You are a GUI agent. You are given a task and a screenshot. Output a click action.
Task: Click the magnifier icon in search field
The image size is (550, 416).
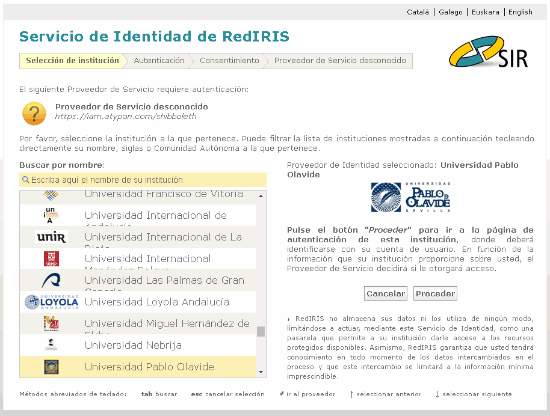click(25, 180)
